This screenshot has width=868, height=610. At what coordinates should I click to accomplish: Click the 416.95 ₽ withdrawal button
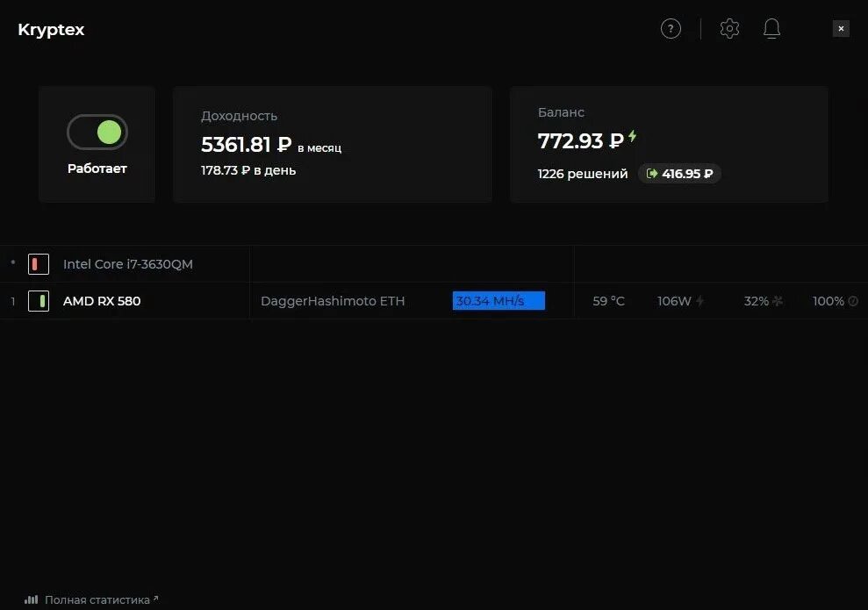[x=679, y=173]
